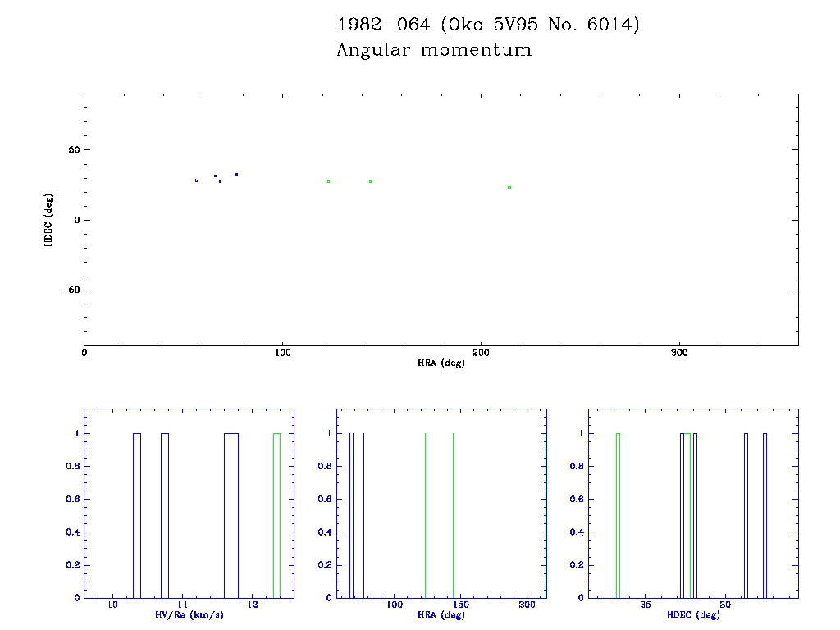Click the "0.6" y-tick of the HV/Re histogram
840x630 pixels.
point(73,500)
